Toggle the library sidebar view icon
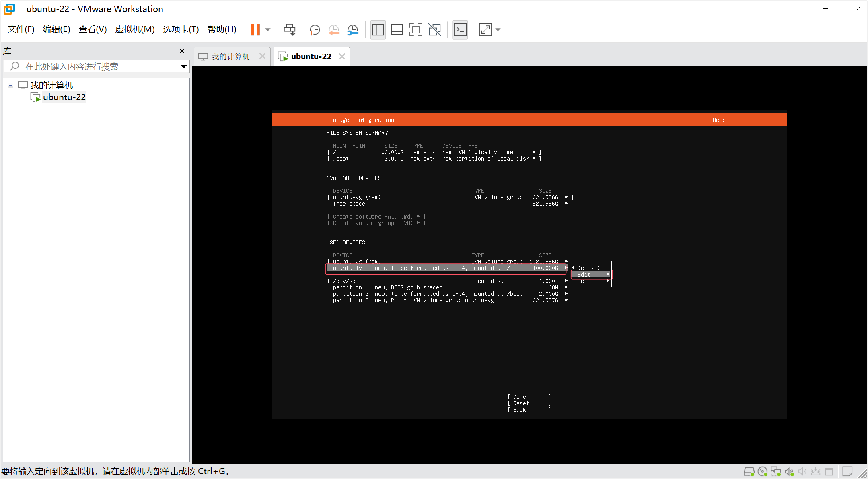868x479 pixels. coord(378,30)
